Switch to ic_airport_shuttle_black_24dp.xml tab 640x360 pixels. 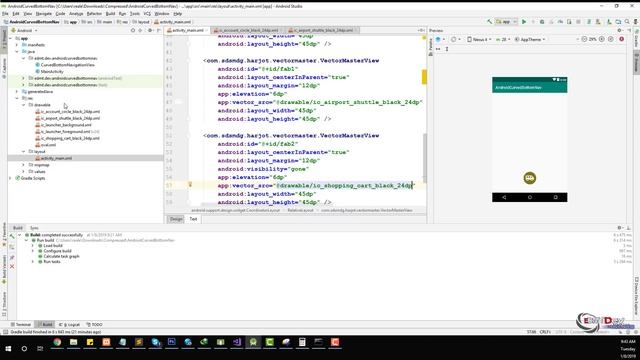click(x=322, y=30)
